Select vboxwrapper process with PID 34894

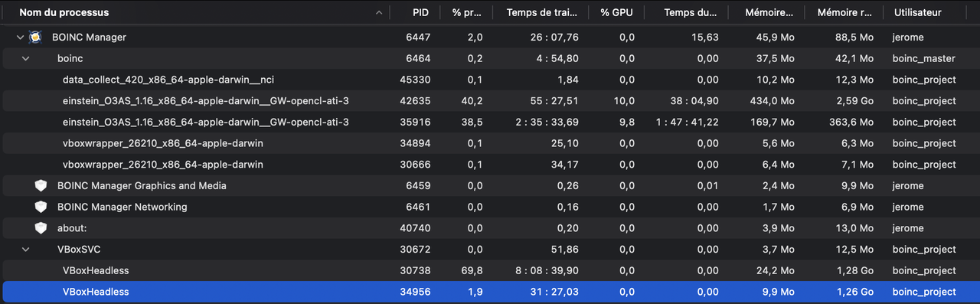click(x=490, y=143)
